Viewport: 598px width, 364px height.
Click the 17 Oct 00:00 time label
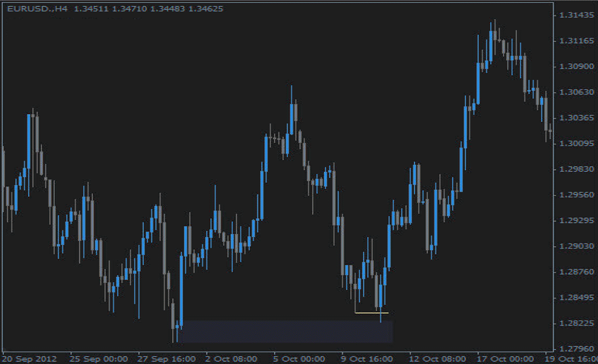pyautogui.click(x=504, y=358)
